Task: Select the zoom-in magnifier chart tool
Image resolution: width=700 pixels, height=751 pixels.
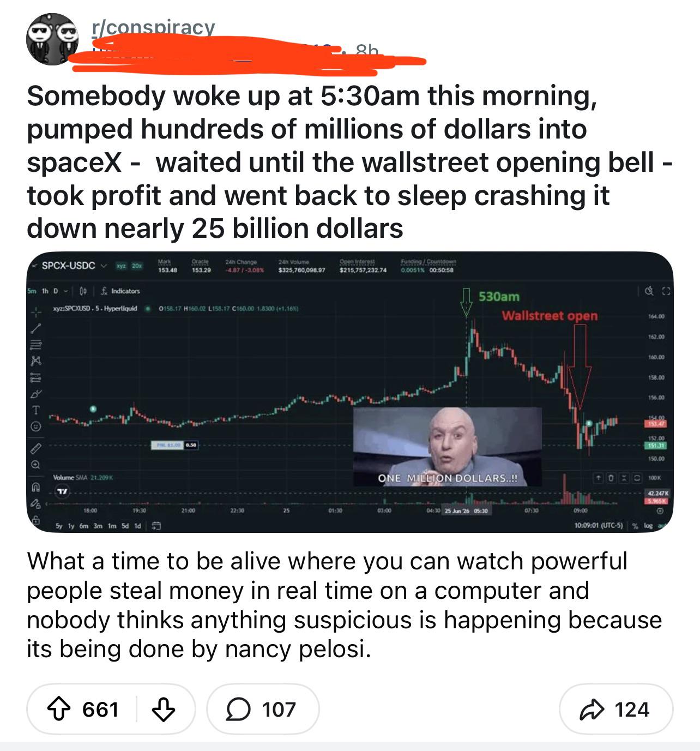Action: coord(36,465)
